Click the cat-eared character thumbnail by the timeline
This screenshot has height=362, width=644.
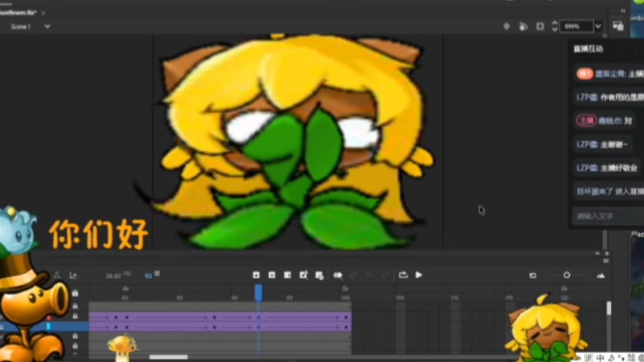click(545, 328)
